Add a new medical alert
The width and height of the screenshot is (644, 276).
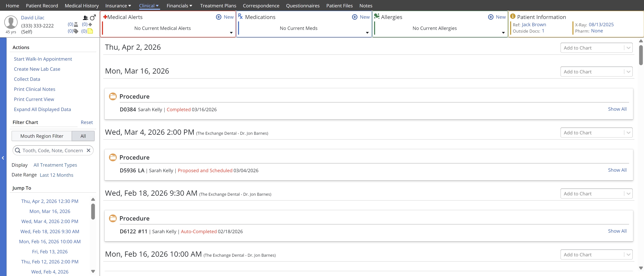click(225, 17)
